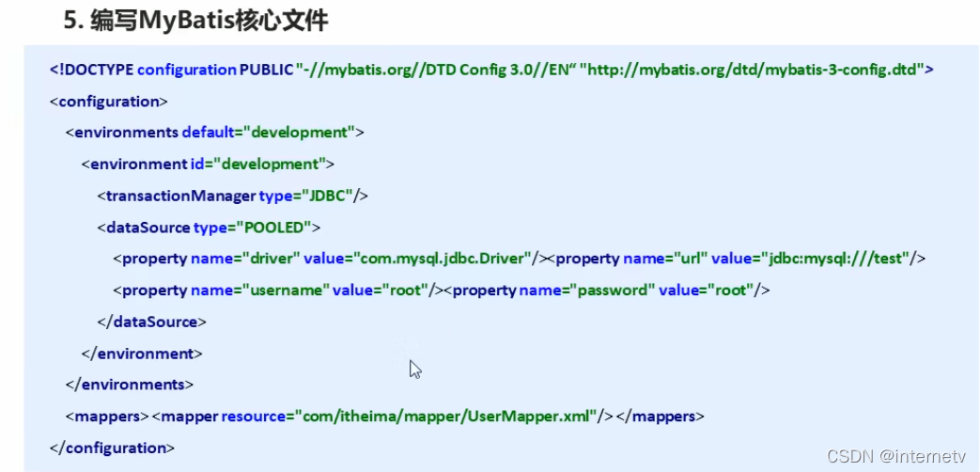Click the "com.mysql.jdbc.Driver" value
The width and height of the screenshot is (980, 472).
tap(443, 259)
